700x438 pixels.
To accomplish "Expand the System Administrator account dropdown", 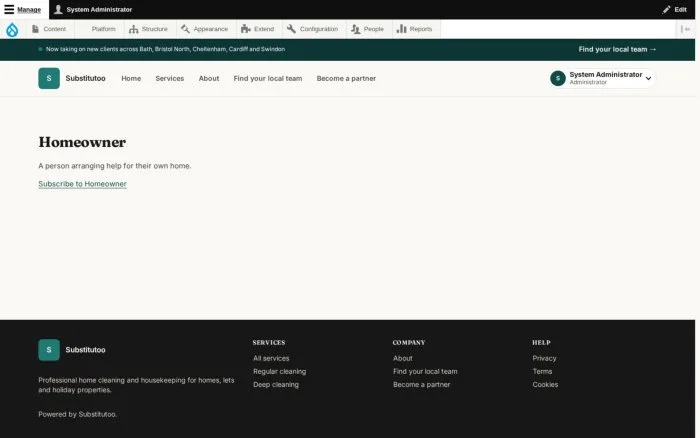I will (x=603, y=78).
